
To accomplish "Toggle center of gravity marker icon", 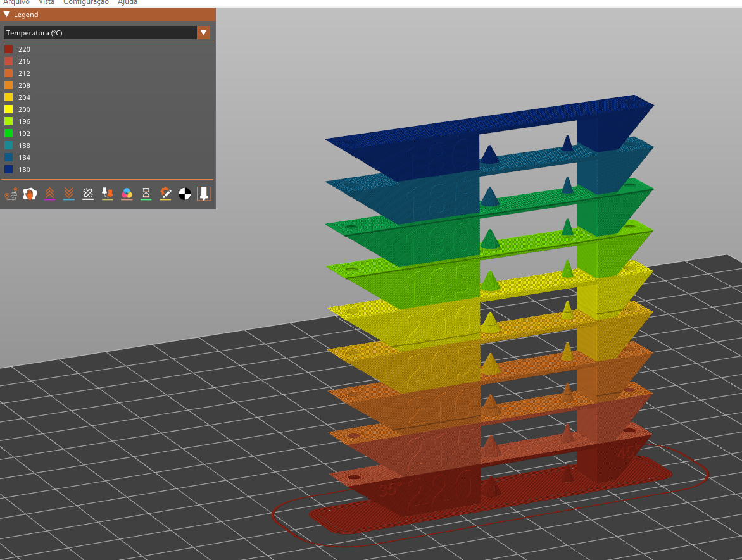I will coord(185,194).
